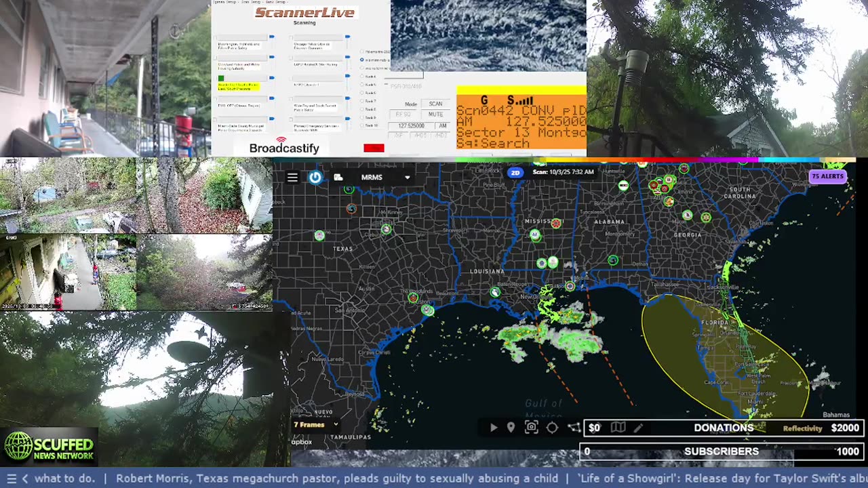Select the pencil drawing tool

(637, 428)
